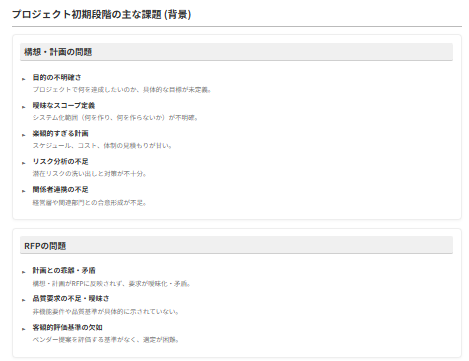The width and height of the screenshot is (469, 361).
Task: Select the 曖昧なスコープ定義 heading
Action: tap(64, 106)
